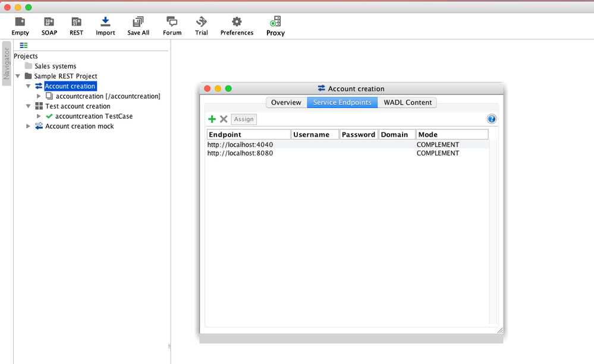Screen dimensions: 594x364
Task: Expand Account creation mock node
Action: pyautogui.click(x=28, y=126)
